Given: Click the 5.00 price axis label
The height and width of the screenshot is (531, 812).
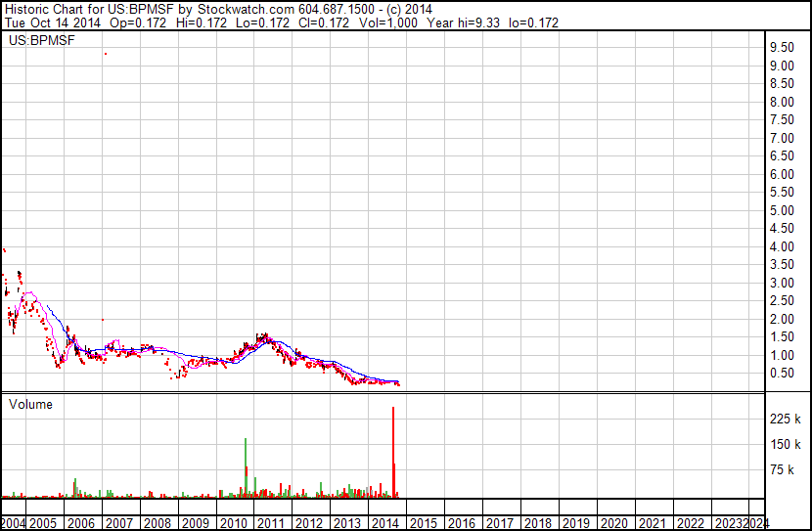Looking at the screenshot, I should point(782,210).
